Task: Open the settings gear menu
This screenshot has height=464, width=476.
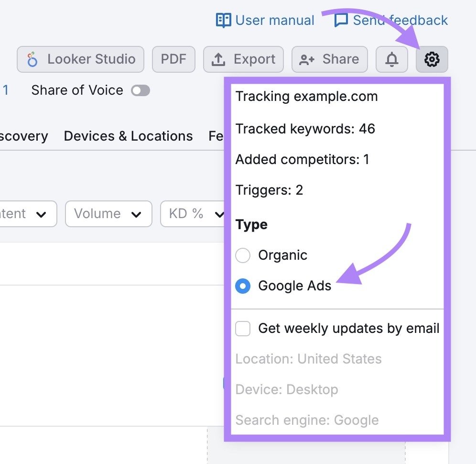Action: (432, 59)
